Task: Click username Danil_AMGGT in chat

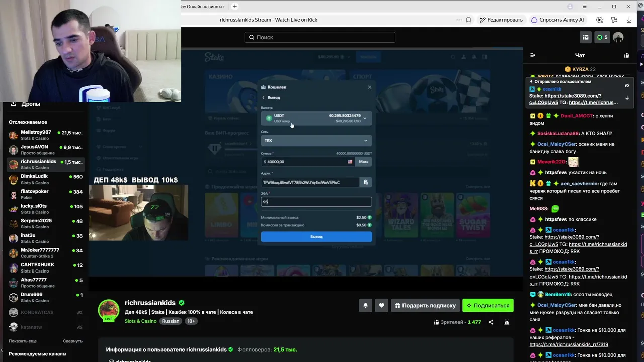Action: click(x=577, y=116)
